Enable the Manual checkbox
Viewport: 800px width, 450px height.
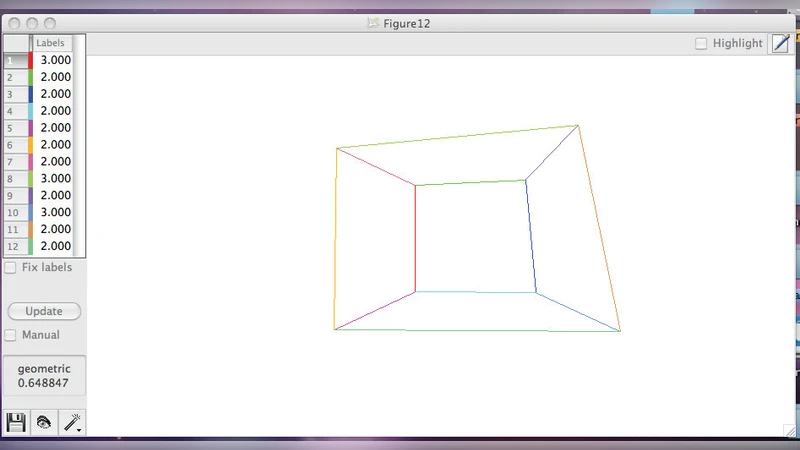pyautogui.click(x=11, y=335)
